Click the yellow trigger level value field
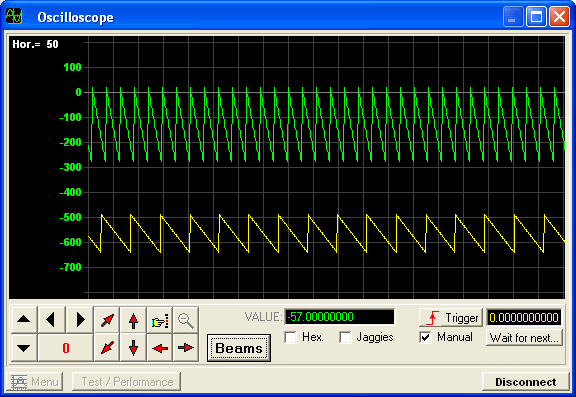The image size is (576, 397). click(524, 317)
